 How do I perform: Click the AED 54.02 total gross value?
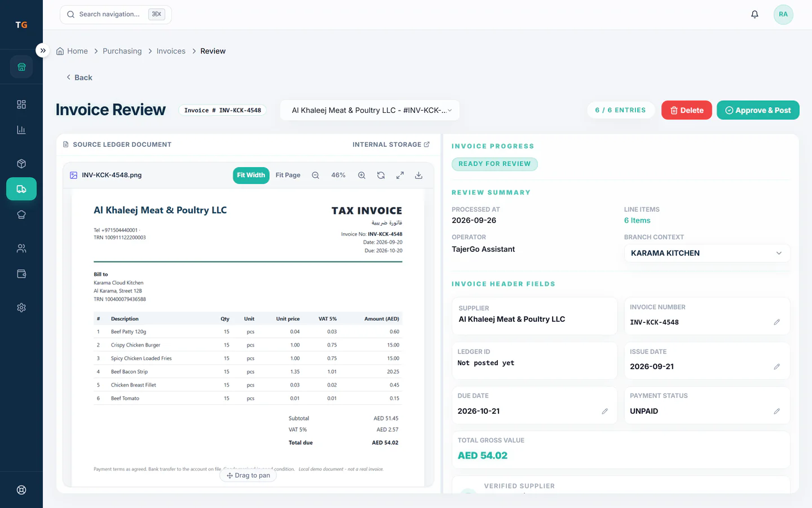[x=483, y=456]
